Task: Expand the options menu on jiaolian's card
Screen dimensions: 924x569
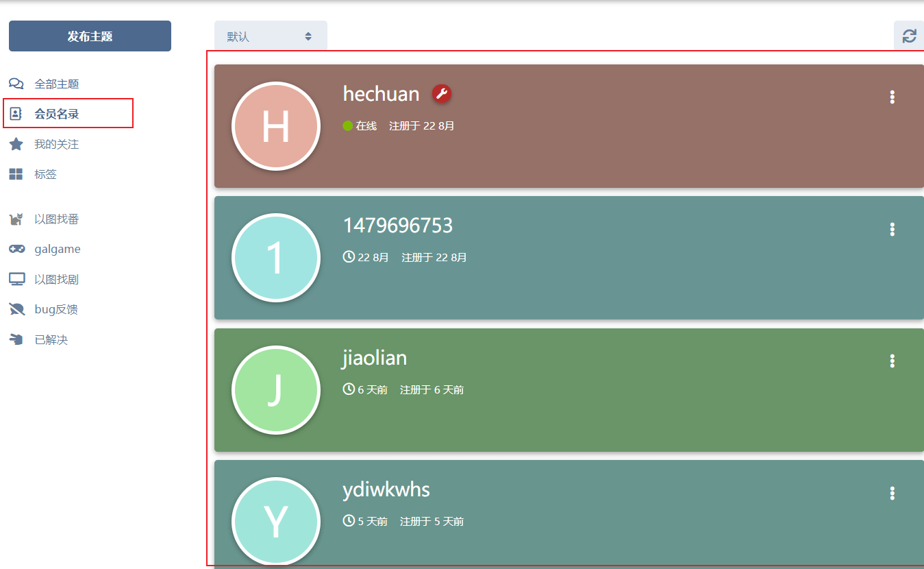Action: click(892, 361)
